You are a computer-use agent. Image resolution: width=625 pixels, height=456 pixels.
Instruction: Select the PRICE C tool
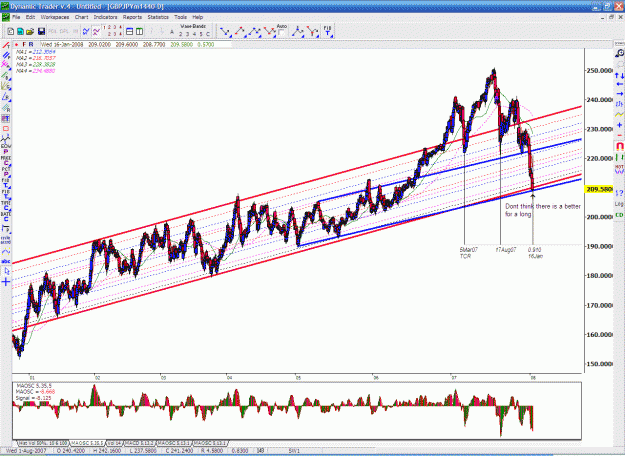click(6, 160)
